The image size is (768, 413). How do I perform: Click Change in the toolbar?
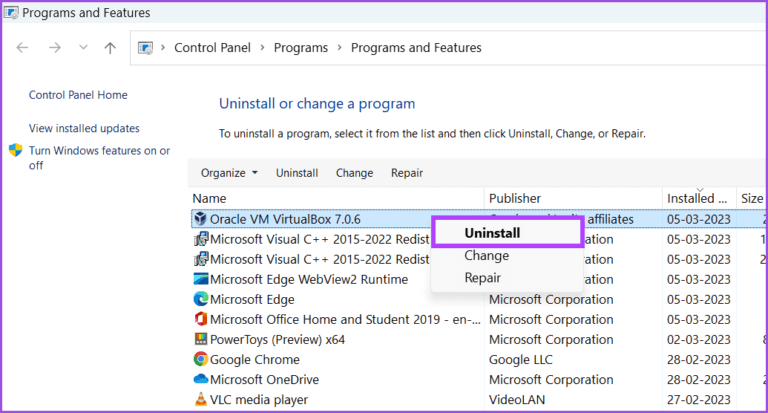pyautogui.click(x=354, y=173)
